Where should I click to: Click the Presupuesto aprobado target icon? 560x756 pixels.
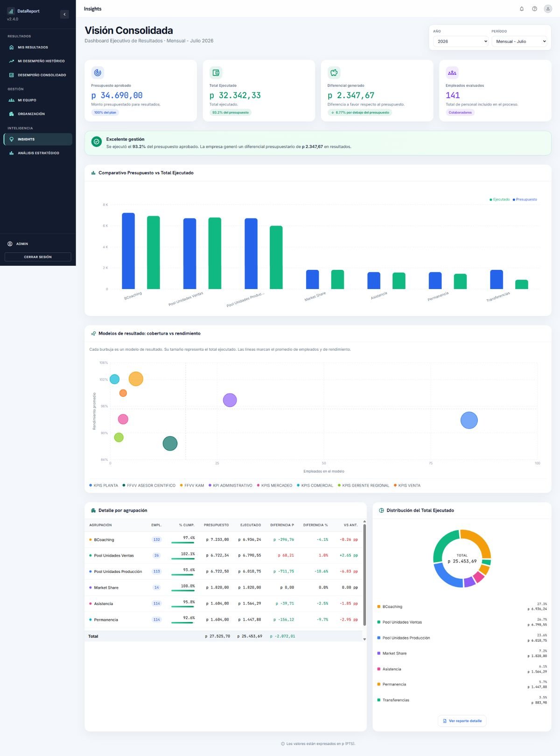coord(98,73)
